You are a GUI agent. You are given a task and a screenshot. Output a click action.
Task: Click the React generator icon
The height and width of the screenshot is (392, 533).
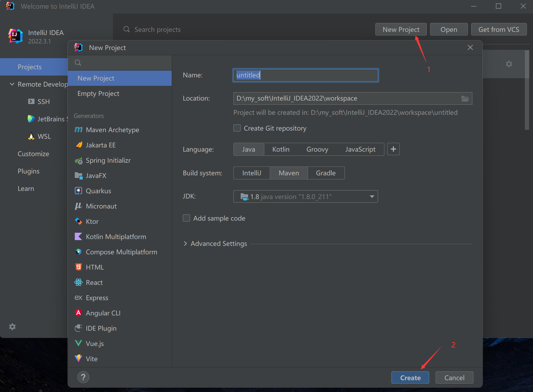[78, 282]
